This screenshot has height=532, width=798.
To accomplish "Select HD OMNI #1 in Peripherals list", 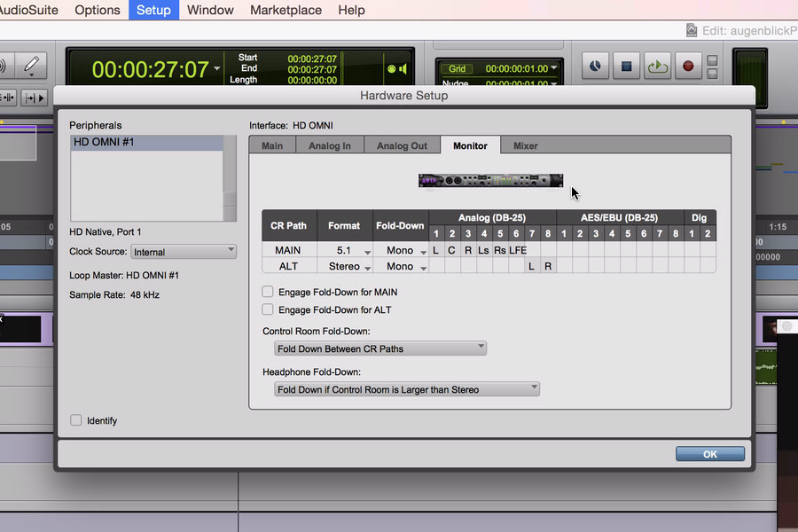I will click(x=147, y=142).
